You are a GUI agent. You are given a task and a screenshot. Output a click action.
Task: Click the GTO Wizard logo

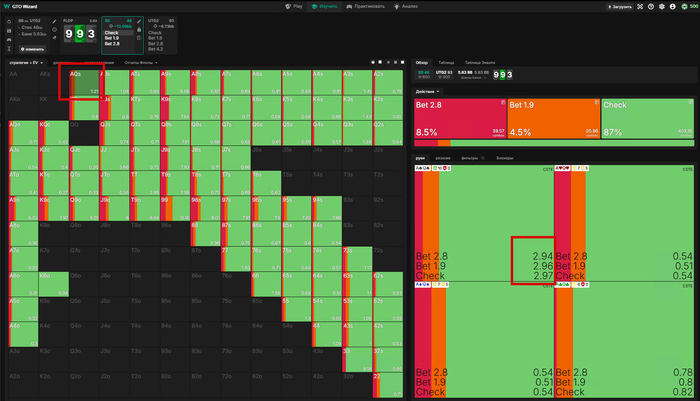click(21, 6)
